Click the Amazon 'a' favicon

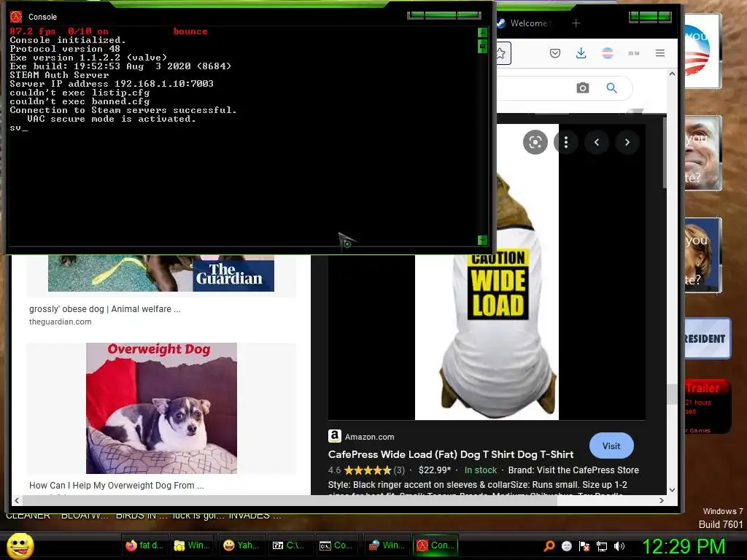pos(334,436)
